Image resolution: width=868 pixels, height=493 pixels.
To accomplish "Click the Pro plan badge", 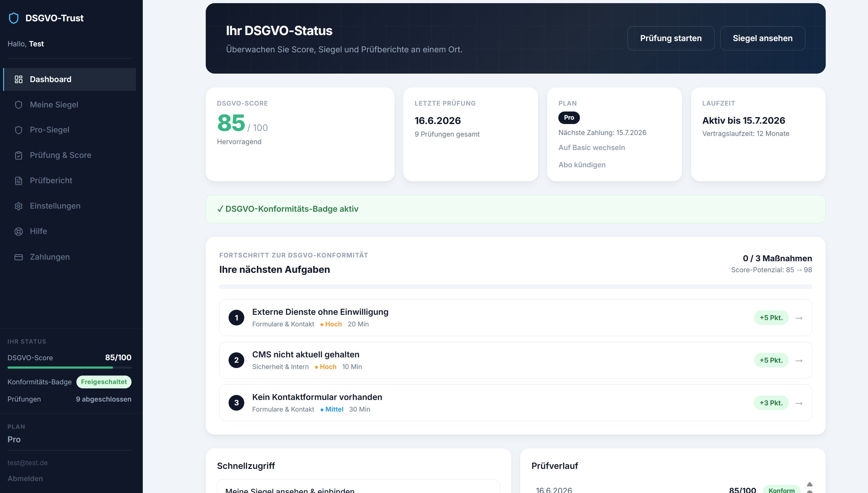I will [569, 117].
